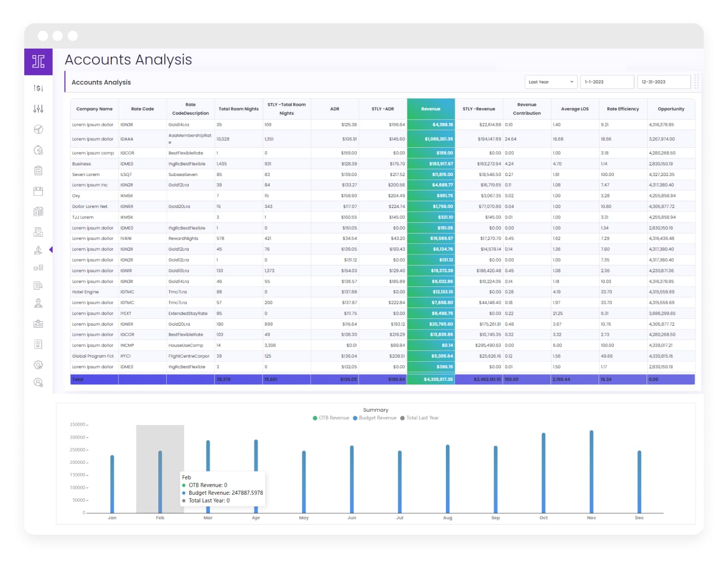Click the November bar in Summary chart
This screenshot has height=562, width=728.
point(591,471)
